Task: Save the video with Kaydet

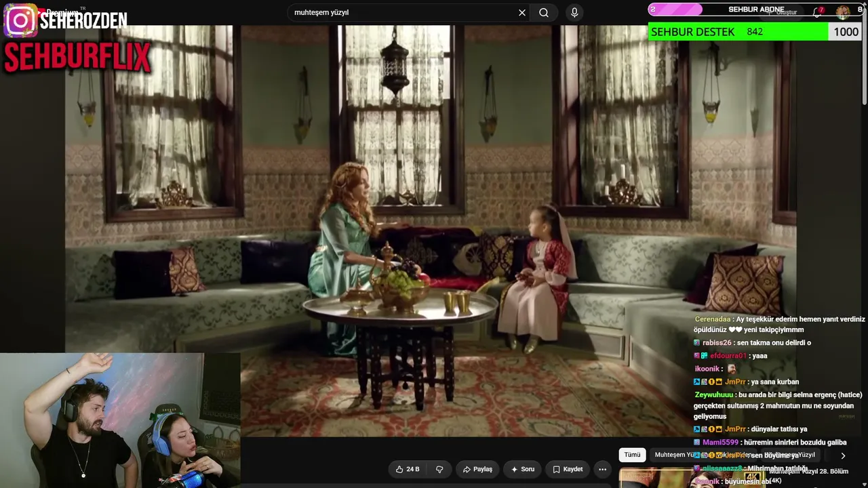Action: (568, 469)
